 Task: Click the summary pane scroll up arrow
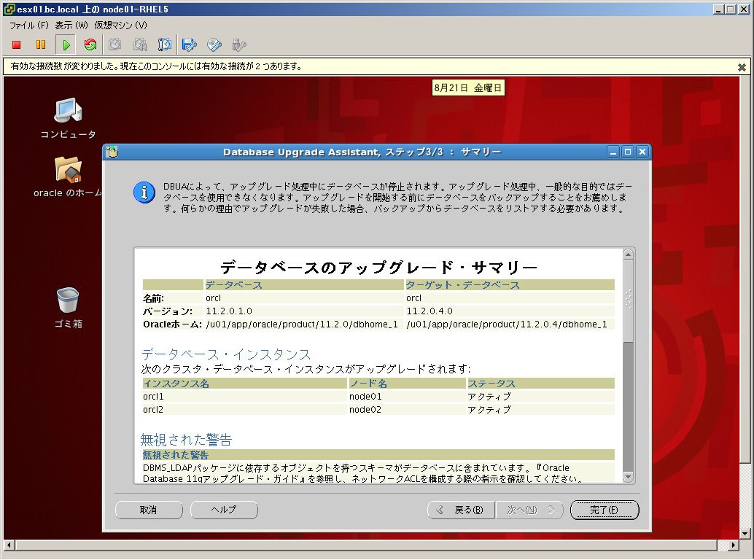[628, 254]
